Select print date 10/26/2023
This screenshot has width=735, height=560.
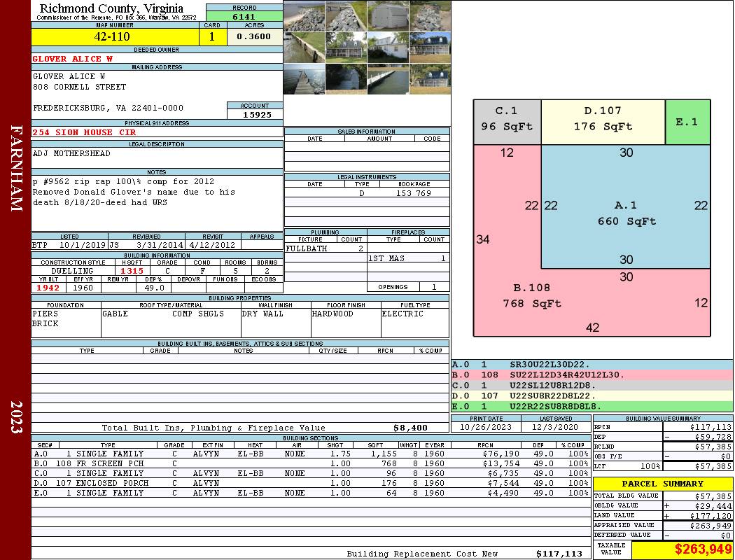(x=486, y=428)
